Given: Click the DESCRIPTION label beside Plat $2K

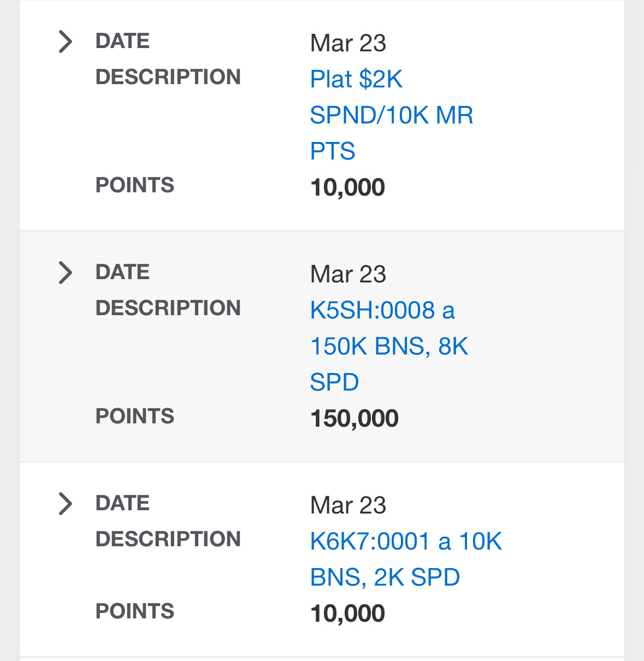Looking at the screenshot, I should (168, 77).
